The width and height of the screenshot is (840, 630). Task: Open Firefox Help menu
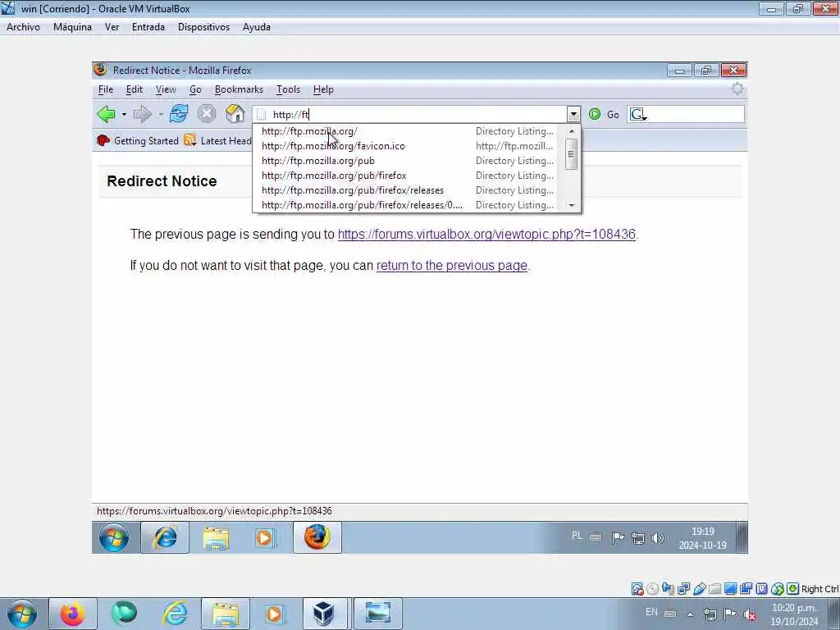[x=323, y=89]
